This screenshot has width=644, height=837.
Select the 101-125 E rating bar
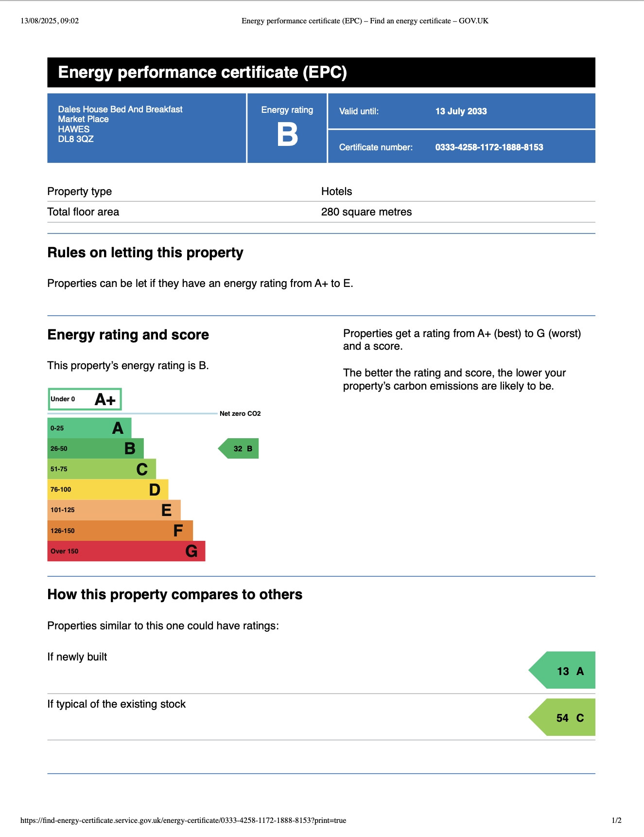click(x=114, y=510)
